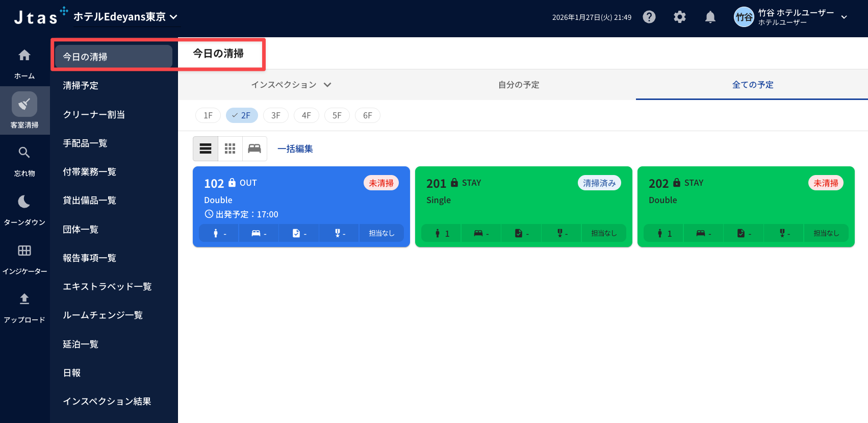Image resolution: width=868 pixels, height=423 pixels.
Task: Click 担当なし assignee on room 201
Action: pos(604,233)
